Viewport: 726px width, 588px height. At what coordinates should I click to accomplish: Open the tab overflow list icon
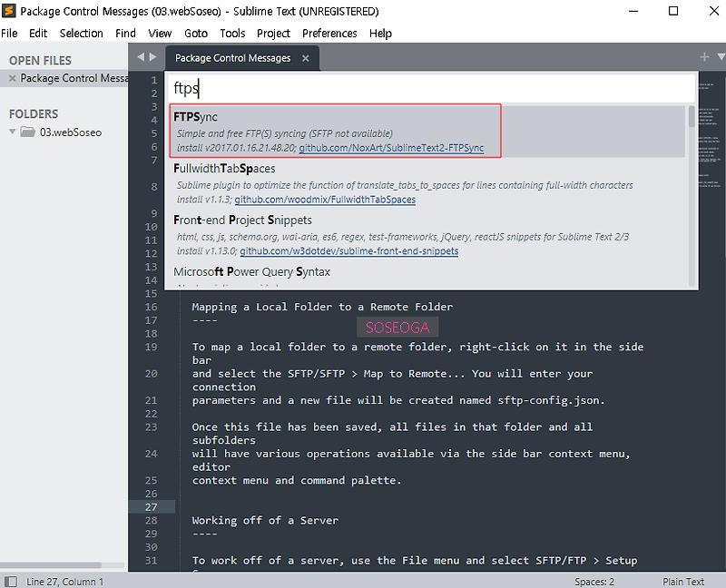(x=720, y=56)
